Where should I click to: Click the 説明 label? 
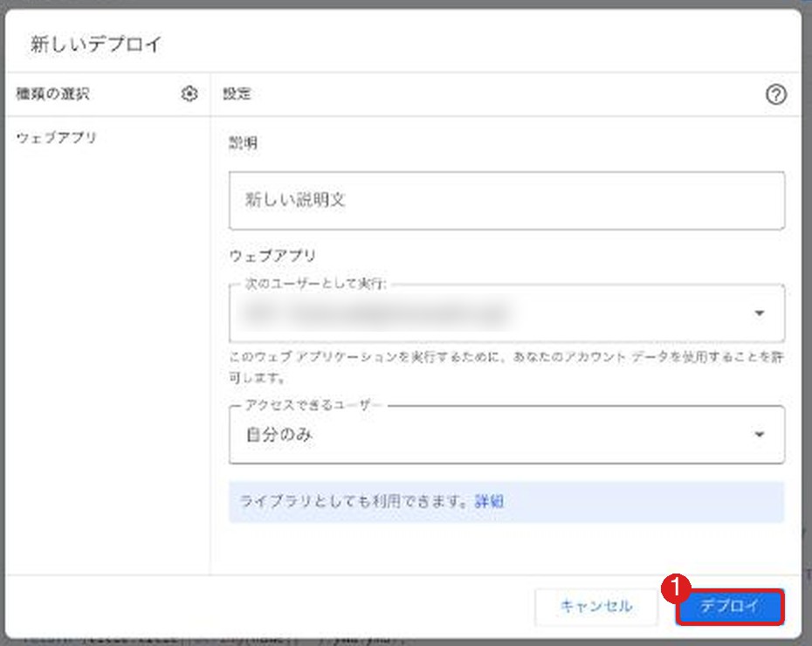coord(243,143)
